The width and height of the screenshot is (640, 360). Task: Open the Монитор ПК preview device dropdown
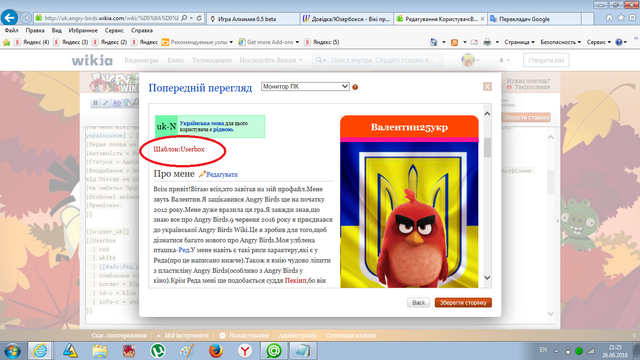pos(305,87)
